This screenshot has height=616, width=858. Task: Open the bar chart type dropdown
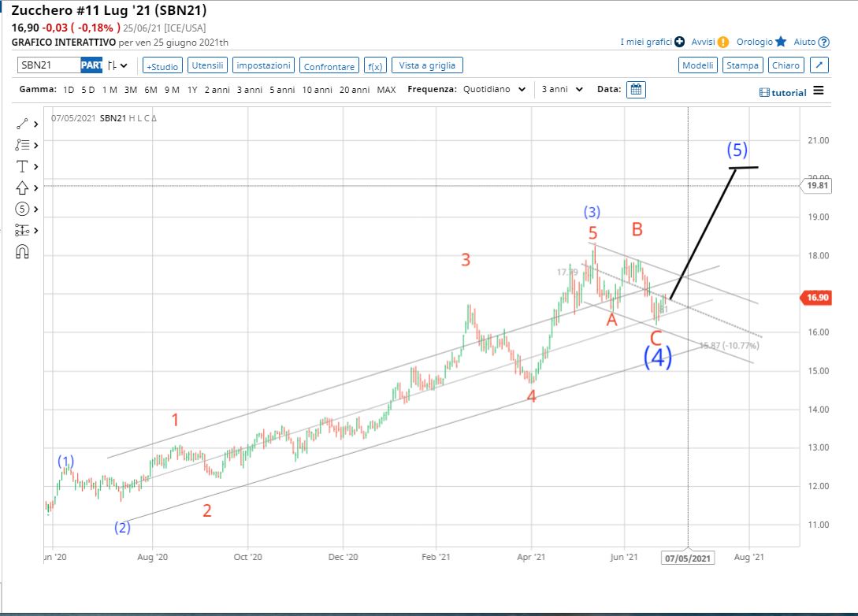tap(117, 65)
